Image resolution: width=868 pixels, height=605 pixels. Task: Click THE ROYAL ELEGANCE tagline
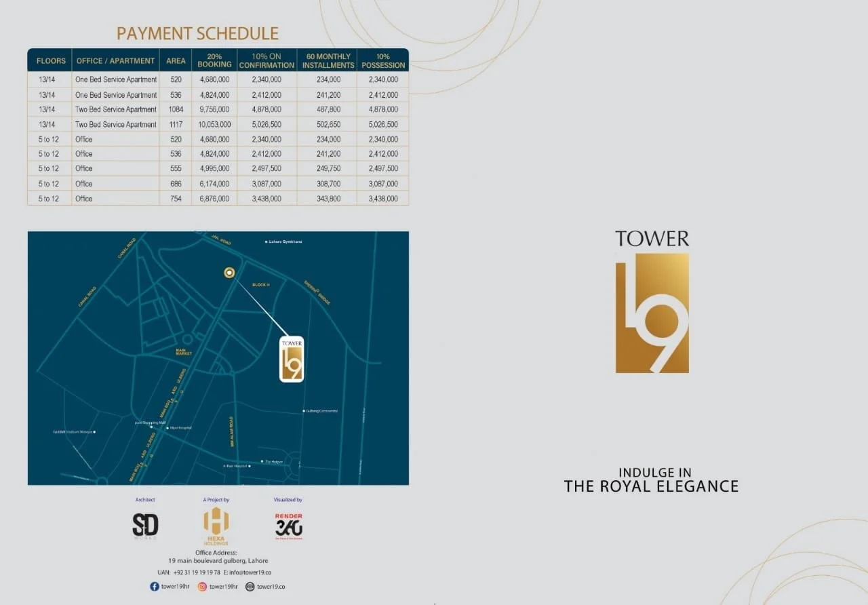tap(651, 486)
